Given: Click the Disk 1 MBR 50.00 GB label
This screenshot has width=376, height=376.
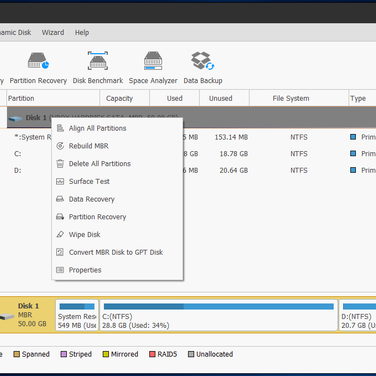Looking at the screenshot, I should pos(32,315).
